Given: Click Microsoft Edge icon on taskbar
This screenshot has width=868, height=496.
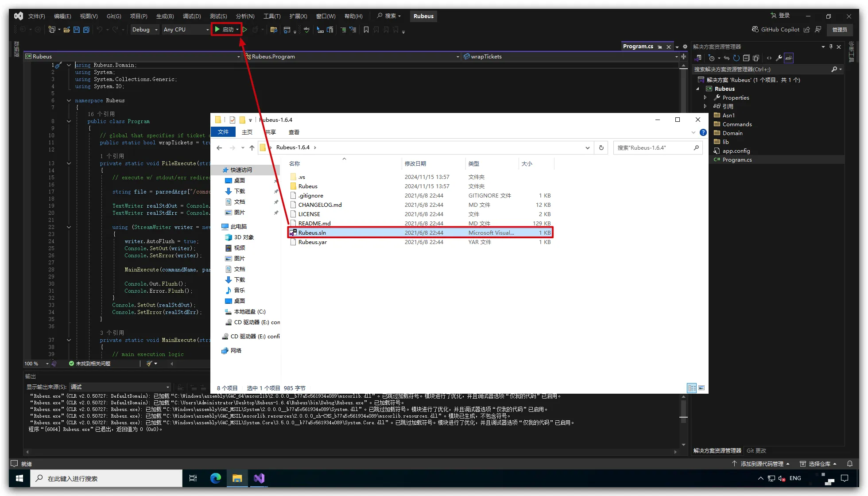Looking at the screenshot, I should [x=216, y=478].
